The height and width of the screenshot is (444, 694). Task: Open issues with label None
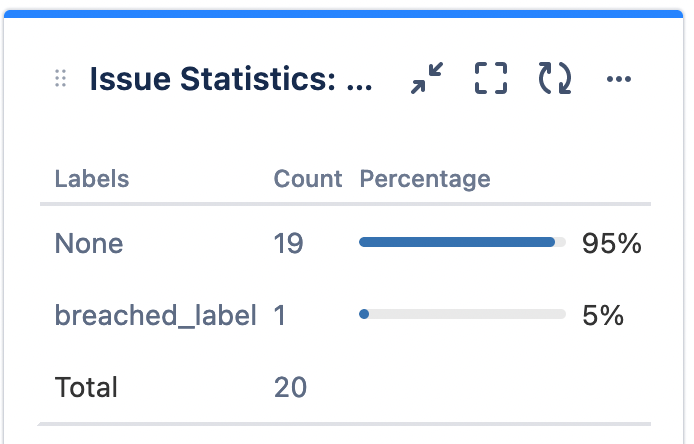(x=88, y=243)
